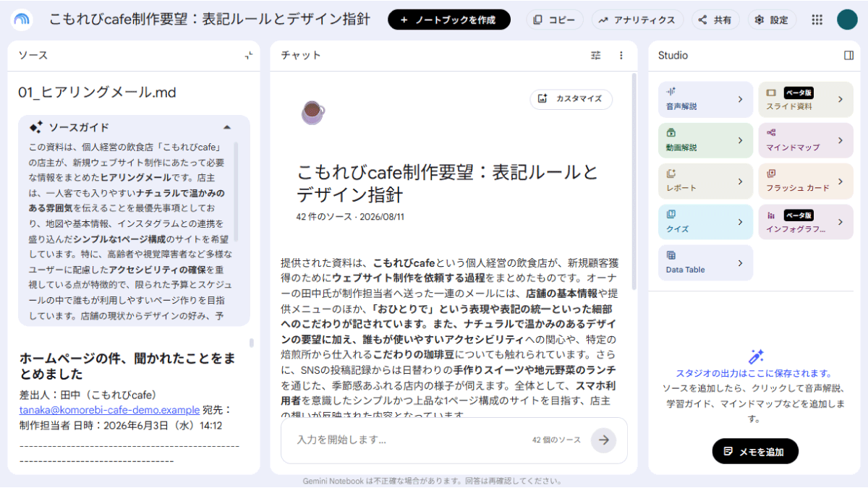Click the 動画解説 video icon
The width and height of the screenshot is (868, 488).
pos(671,132)
